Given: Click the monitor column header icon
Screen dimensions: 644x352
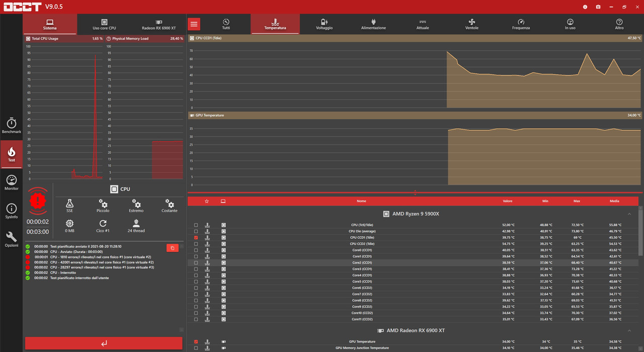Looking at the screenshot, I should 223,201.
